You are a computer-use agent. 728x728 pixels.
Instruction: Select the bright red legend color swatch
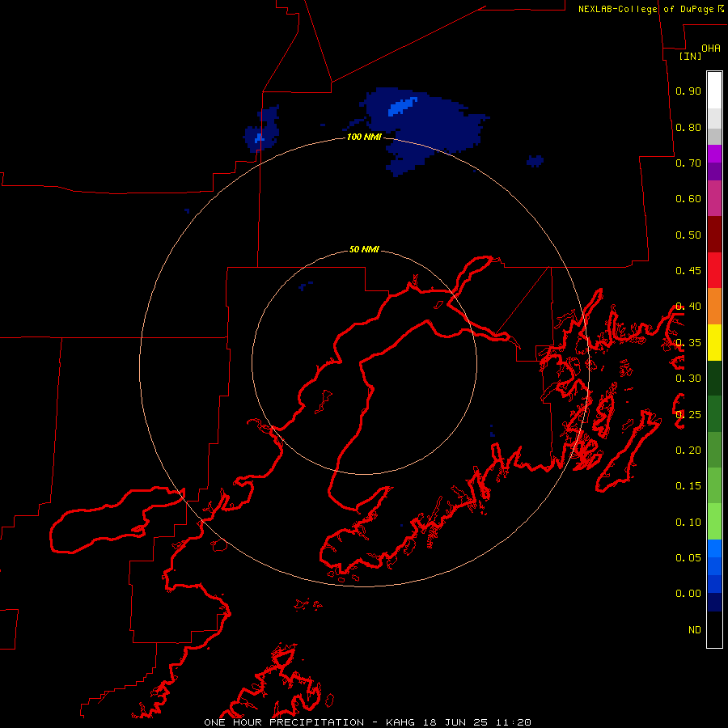click(x=714, y=270)
